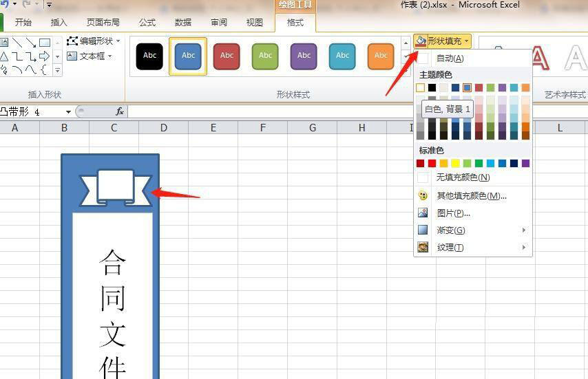Screen dimensions: 588x379
Task: Select the black Abc shape style
Action: point(149,56)
